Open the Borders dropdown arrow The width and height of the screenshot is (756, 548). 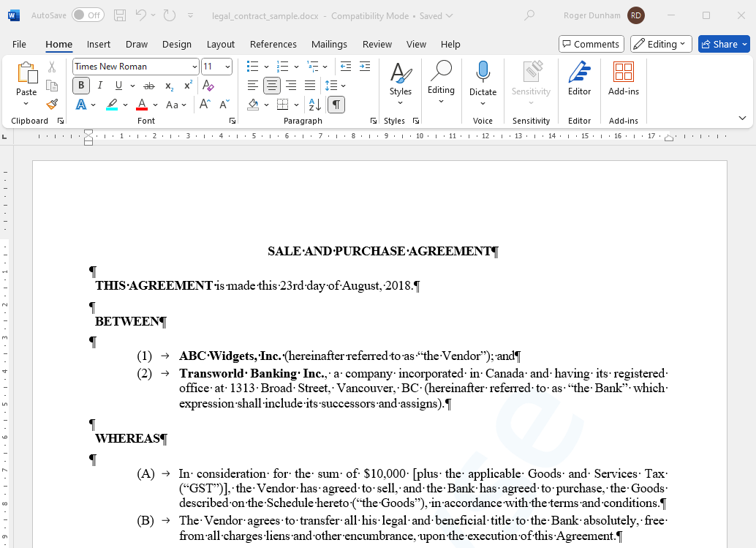point(296,104)
